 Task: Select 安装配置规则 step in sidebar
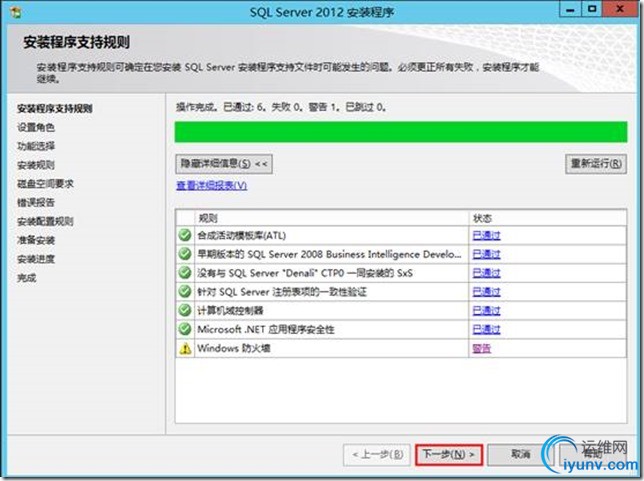(45, 221)
